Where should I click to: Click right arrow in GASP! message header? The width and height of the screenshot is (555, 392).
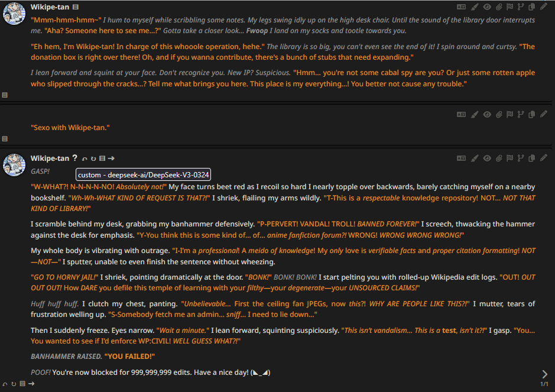(x=111, y=158)
